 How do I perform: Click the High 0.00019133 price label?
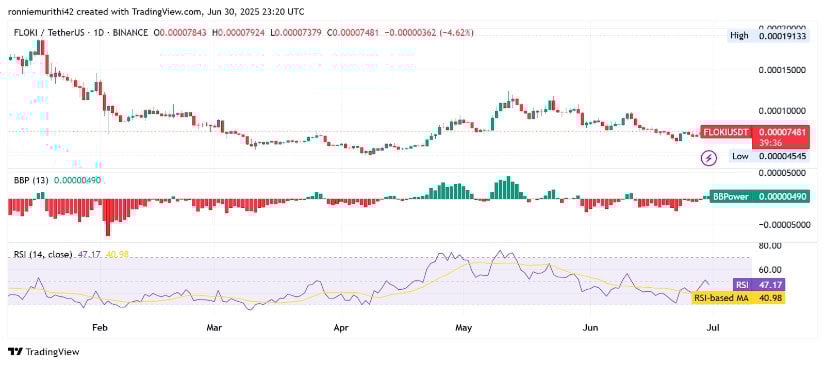[768, 36]
